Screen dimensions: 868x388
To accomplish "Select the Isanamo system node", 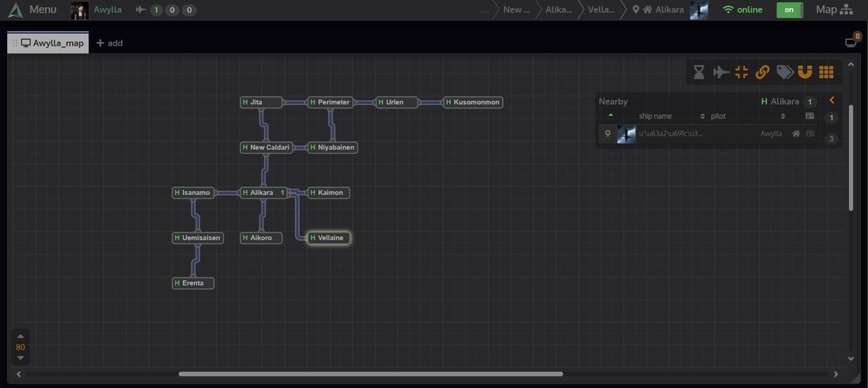I will [x=195, y=193].
